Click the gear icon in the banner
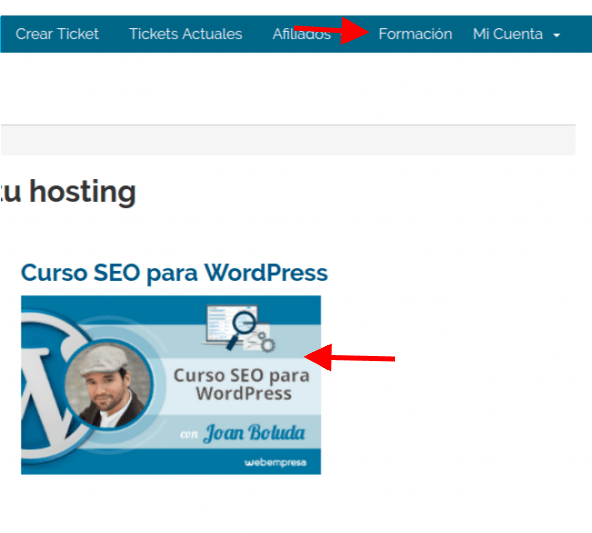 (x=268, y=345)
